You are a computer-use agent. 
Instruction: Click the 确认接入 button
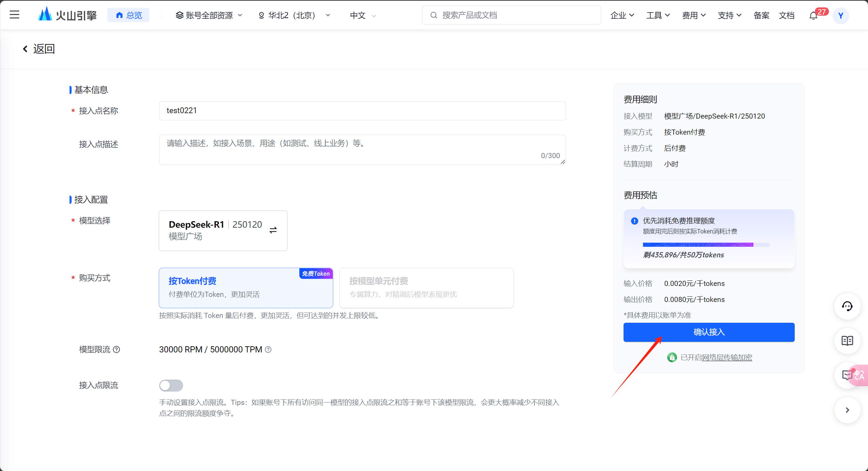(709, 332)
